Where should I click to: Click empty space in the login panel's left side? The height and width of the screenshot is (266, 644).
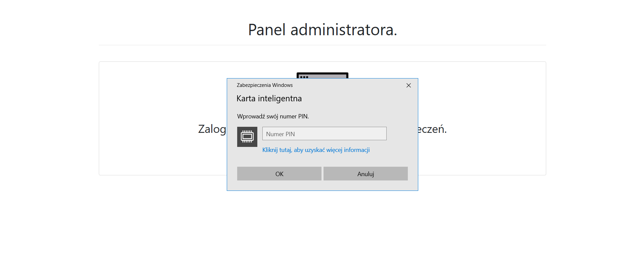coord(151,101)
